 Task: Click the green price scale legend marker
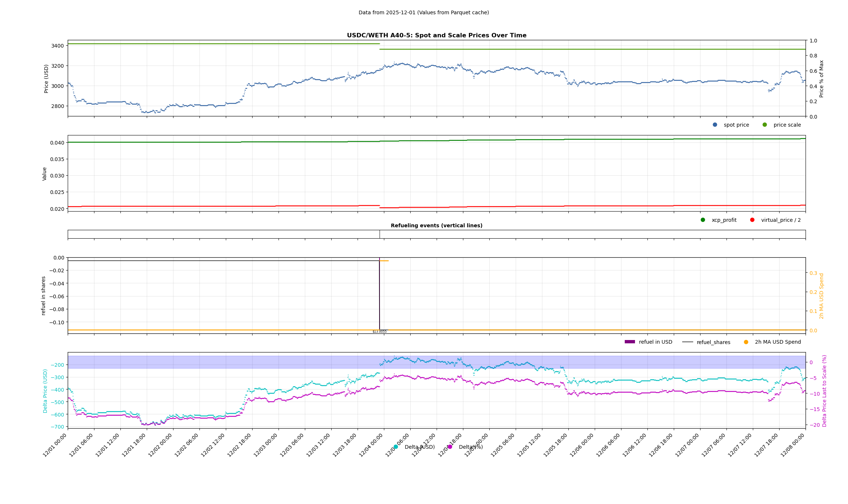[x=765, y=125]
